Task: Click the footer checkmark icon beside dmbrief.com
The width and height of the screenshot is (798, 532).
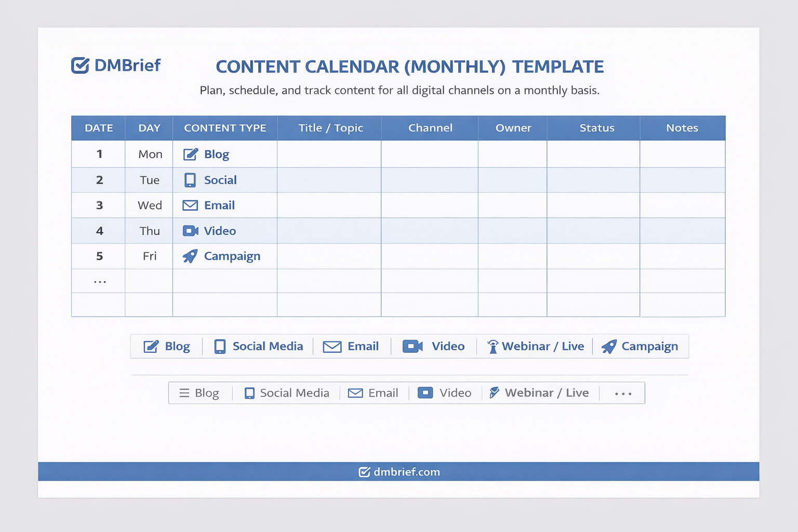Action: click(x=364, y=472)
